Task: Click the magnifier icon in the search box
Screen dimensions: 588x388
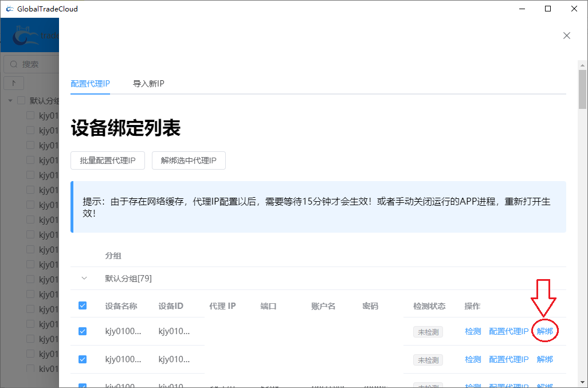Action: 13,64
